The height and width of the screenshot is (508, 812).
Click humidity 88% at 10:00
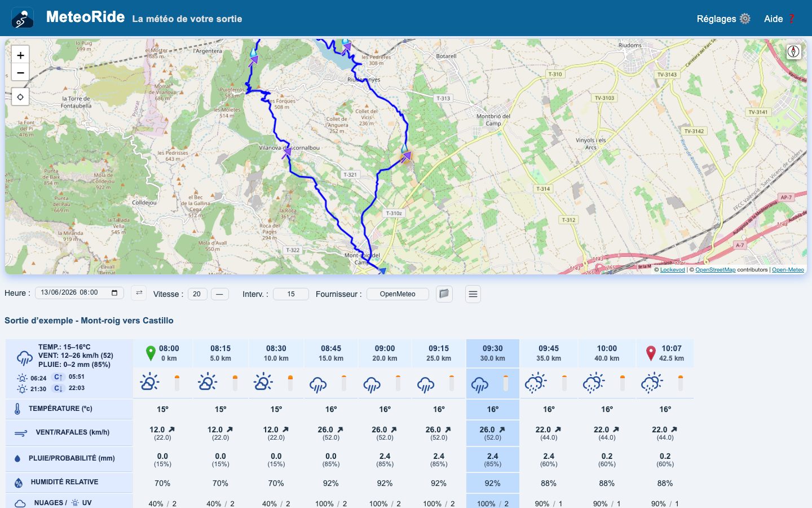pos(607,483)
